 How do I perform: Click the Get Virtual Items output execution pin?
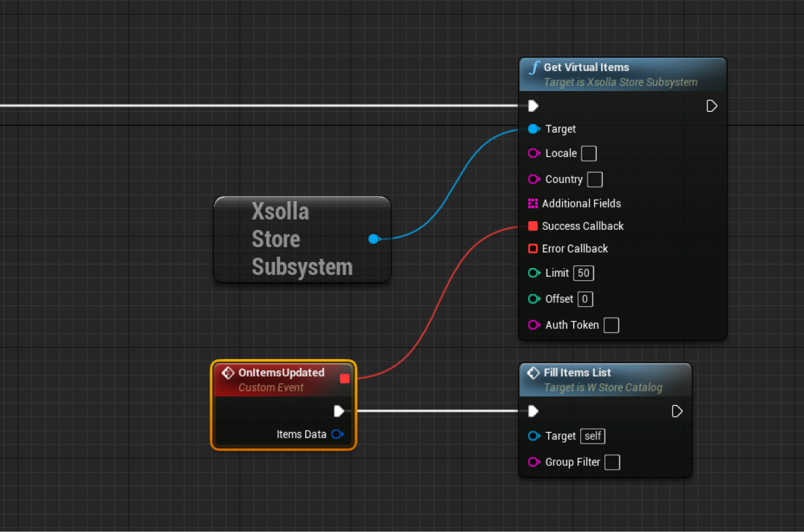pyautogui.click(x=712, y=106)
